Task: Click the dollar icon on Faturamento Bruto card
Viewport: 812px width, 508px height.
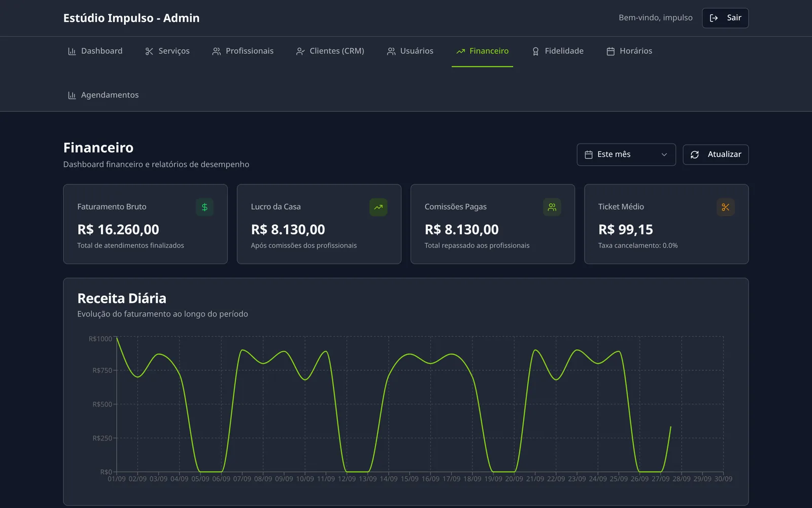Action: [205, 207]
